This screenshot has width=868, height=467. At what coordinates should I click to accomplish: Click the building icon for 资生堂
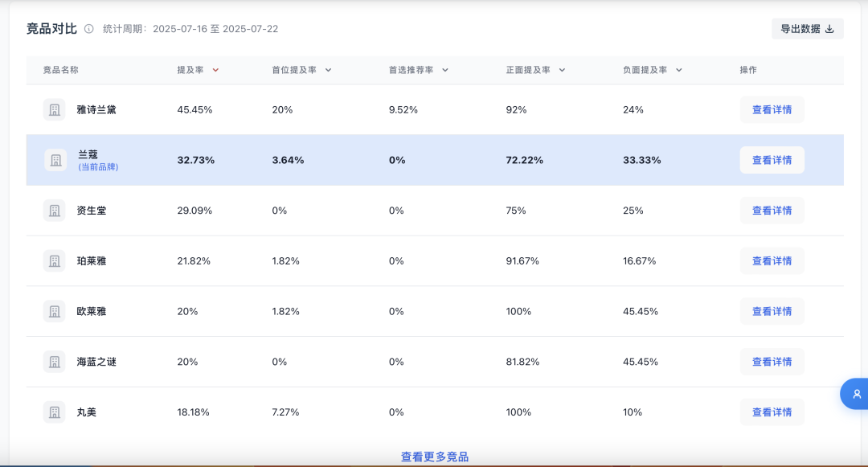click(x=55, y=211)
